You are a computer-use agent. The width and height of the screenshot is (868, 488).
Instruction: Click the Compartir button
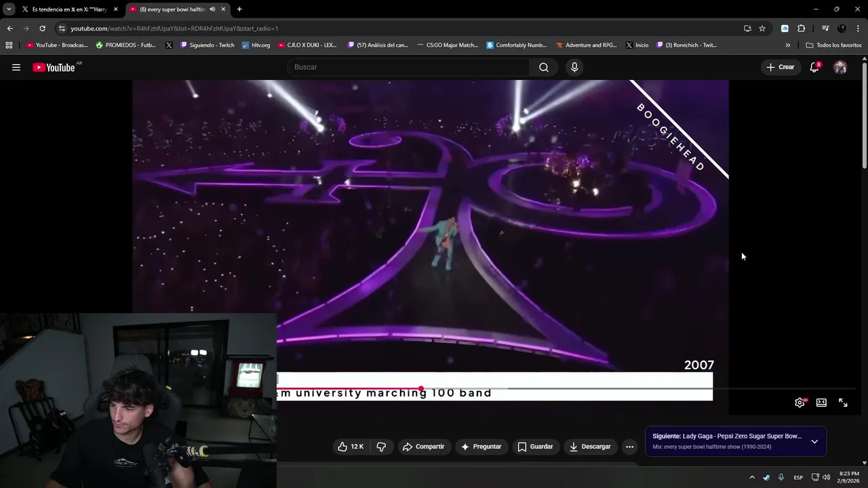pyautogui.click(x=423, y=447)
